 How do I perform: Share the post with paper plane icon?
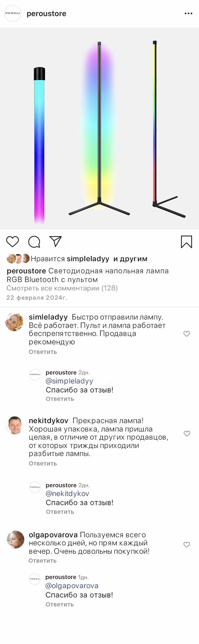(56, 241)
